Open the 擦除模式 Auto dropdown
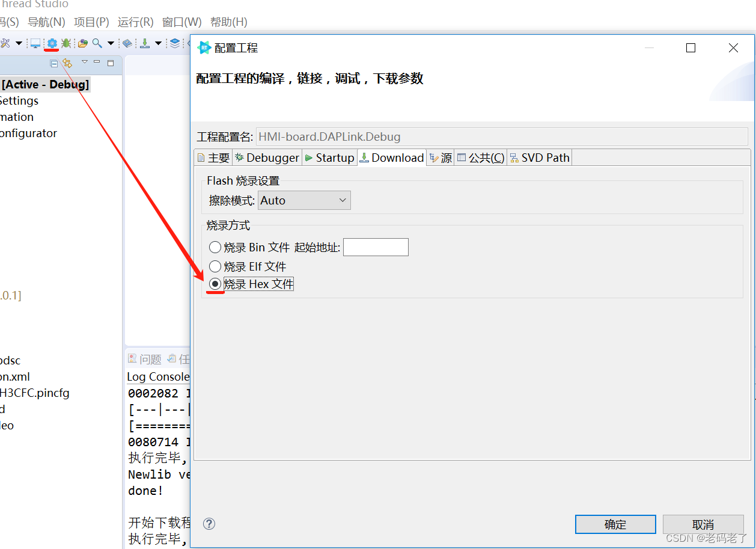The image size is (756, 549). [x=303, y=200]
